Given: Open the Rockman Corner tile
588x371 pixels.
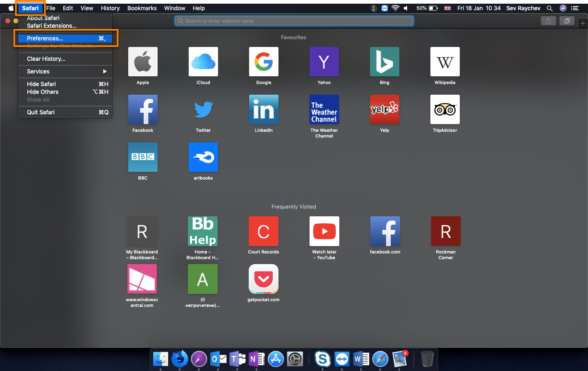Looking at the screenshot, I should pos(446,231).
